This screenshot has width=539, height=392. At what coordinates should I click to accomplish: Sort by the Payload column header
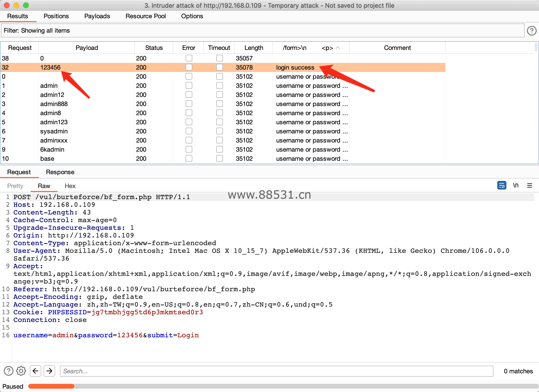pyautogui.click(x=87, y=48)
